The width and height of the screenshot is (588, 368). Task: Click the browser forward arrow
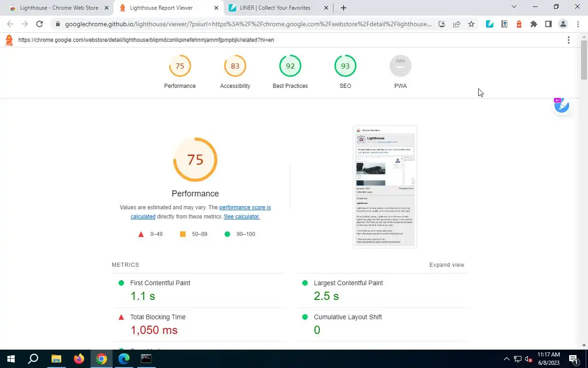[25, 24]
